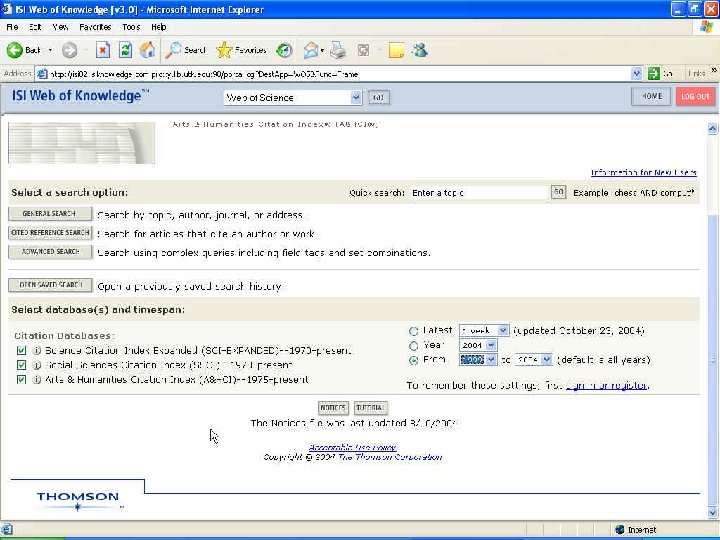Click the Home button in ISI header

(651, 96)
